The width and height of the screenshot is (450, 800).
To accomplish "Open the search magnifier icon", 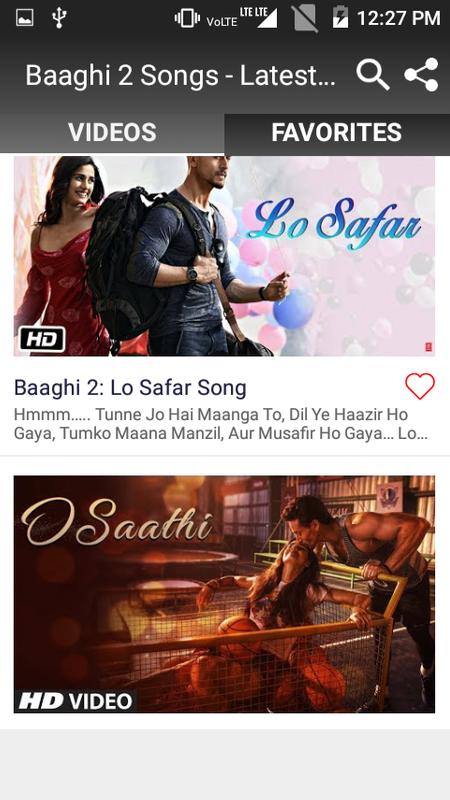I will [373, 75].
